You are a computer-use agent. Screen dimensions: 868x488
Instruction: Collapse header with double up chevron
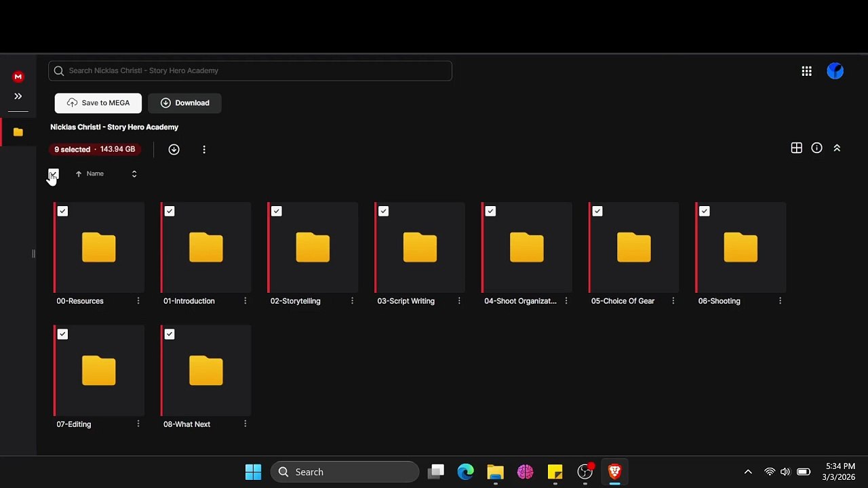click(837, 148)
